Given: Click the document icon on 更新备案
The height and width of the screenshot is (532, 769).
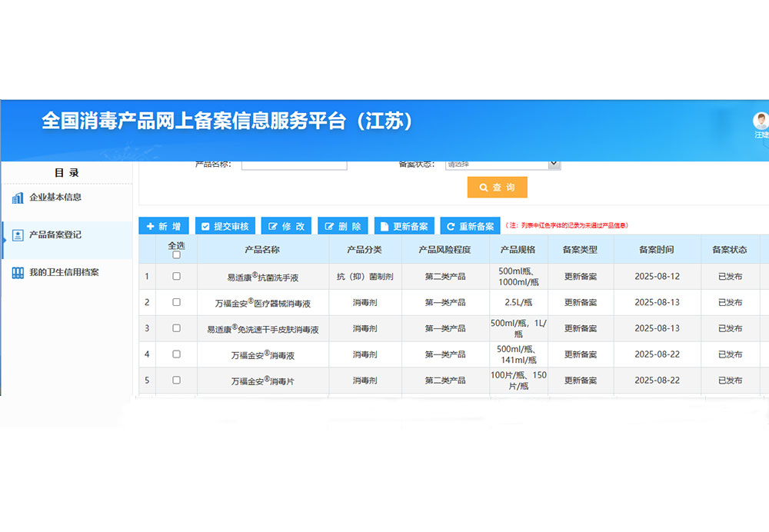Looking at the screenshot, I should (x=384, y=226).
